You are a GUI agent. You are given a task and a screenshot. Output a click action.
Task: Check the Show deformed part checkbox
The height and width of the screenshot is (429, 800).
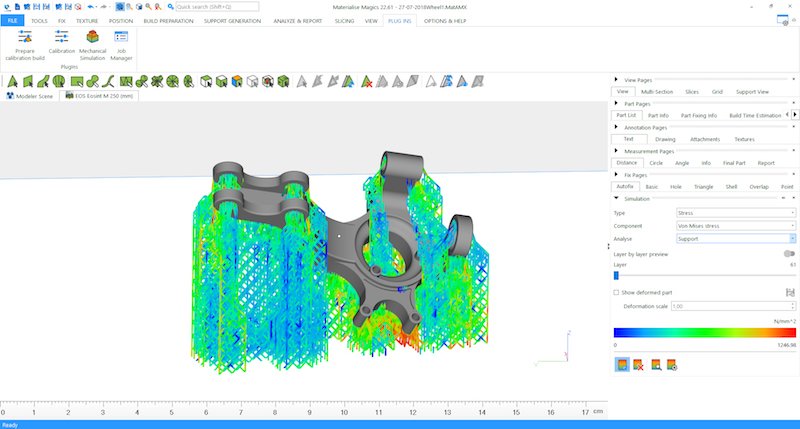click(x=616, y=292)
